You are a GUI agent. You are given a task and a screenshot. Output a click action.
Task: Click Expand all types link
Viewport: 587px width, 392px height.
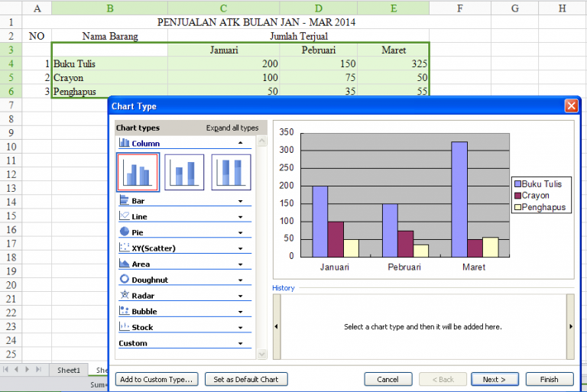pyautogui.click(x=232, y=128)
